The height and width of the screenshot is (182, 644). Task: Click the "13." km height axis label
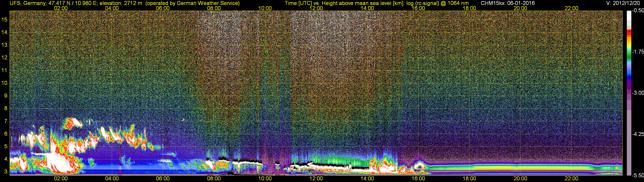coord(5,45)
